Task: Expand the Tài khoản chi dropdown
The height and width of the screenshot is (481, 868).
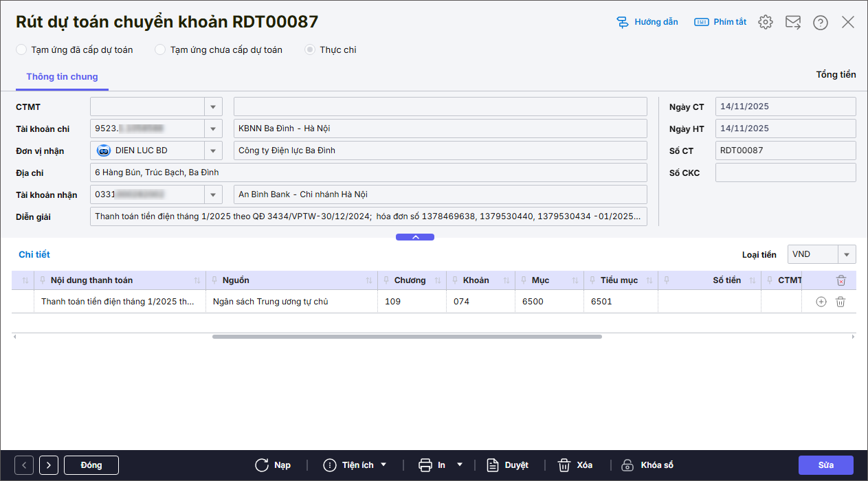Action: point(213,128)
